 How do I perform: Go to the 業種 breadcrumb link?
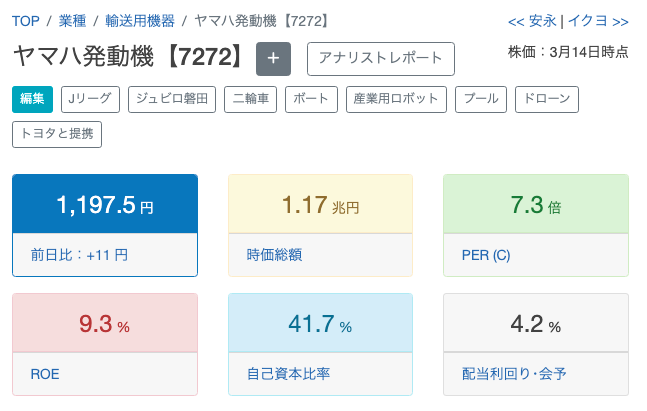[x=72, y=21]
